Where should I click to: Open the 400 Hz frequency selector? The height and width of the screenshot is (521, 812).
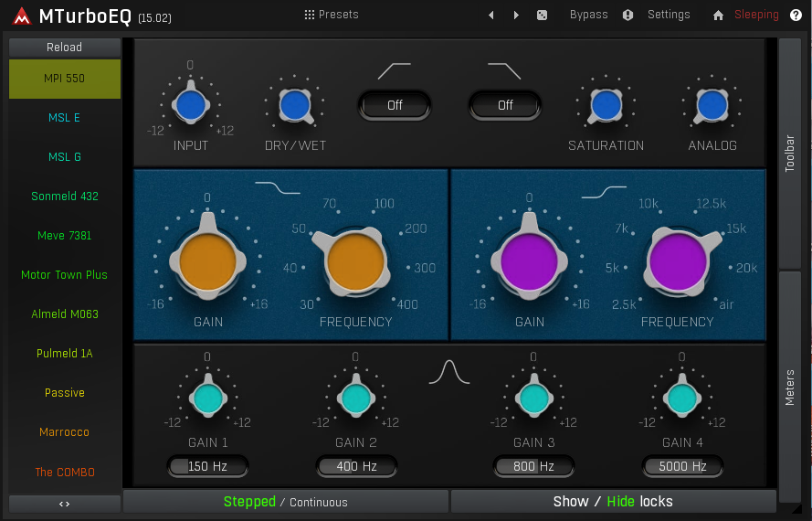(356, 466)
